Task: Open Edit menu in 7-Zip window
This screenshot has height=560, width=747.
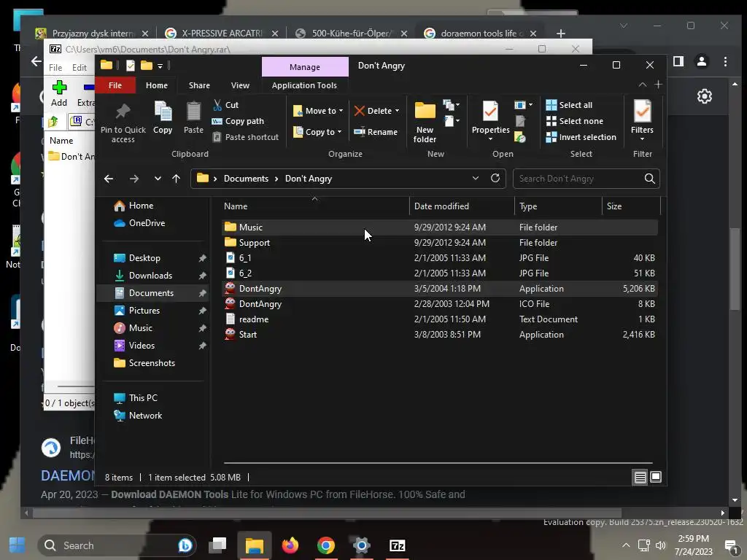Action: [79, 68]
